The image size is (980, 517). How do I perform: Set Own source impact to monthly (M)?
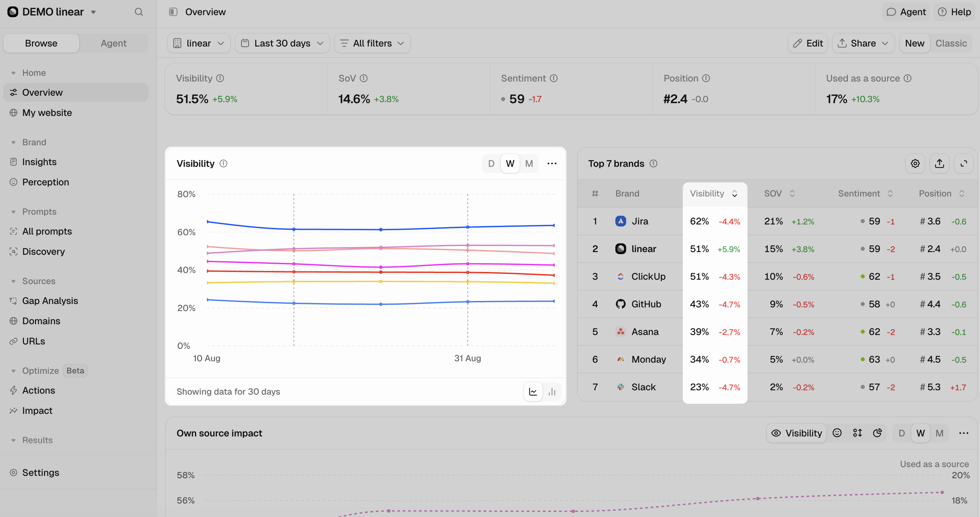tap(939, 433)
